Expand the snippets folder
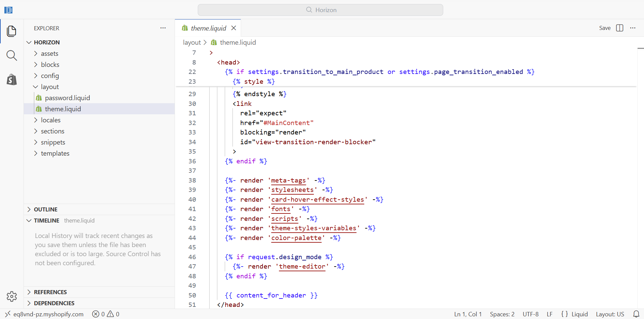This screenshot has width=644, height=319. (36, 142)
